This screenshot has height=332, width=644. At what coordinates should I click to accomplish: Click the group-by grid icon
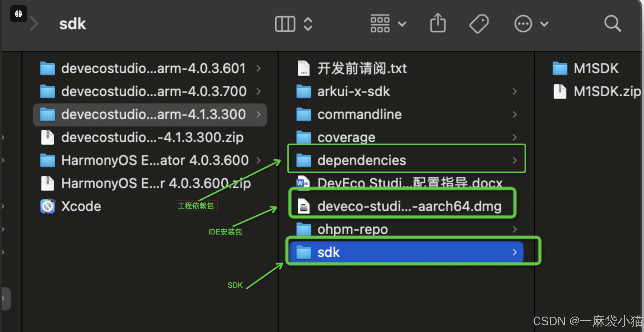coord(380,24)
